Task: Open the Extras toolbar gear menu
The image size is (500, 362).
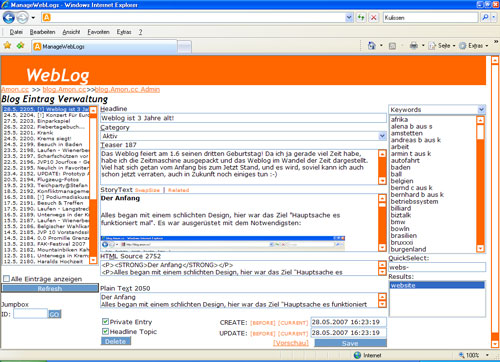Action: point(474,46)
